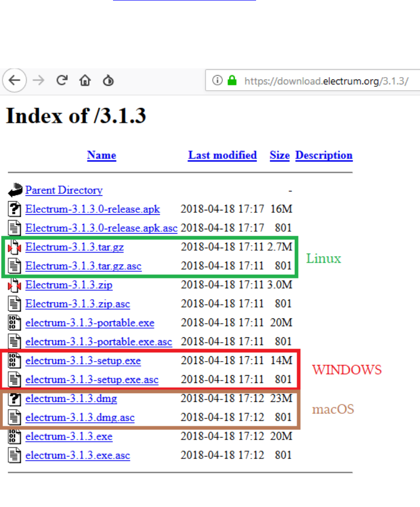Reload the page with refresh icon
The image size is (420, 507).
(x=62, y=80)
